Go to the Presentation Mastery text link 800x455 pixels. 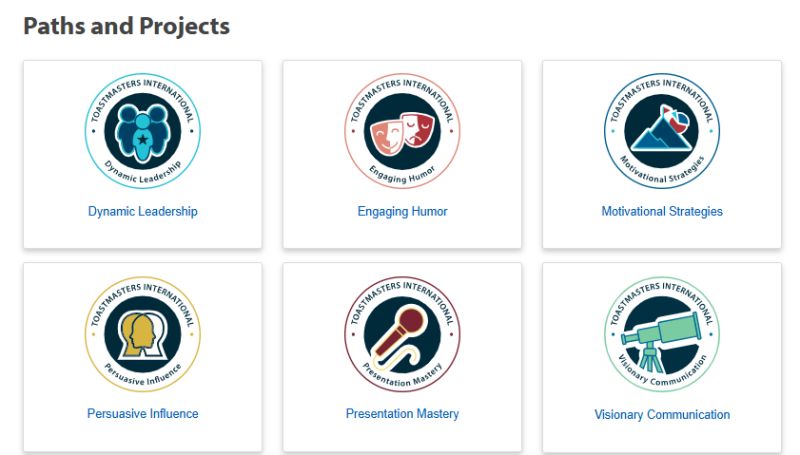[402, 413]
